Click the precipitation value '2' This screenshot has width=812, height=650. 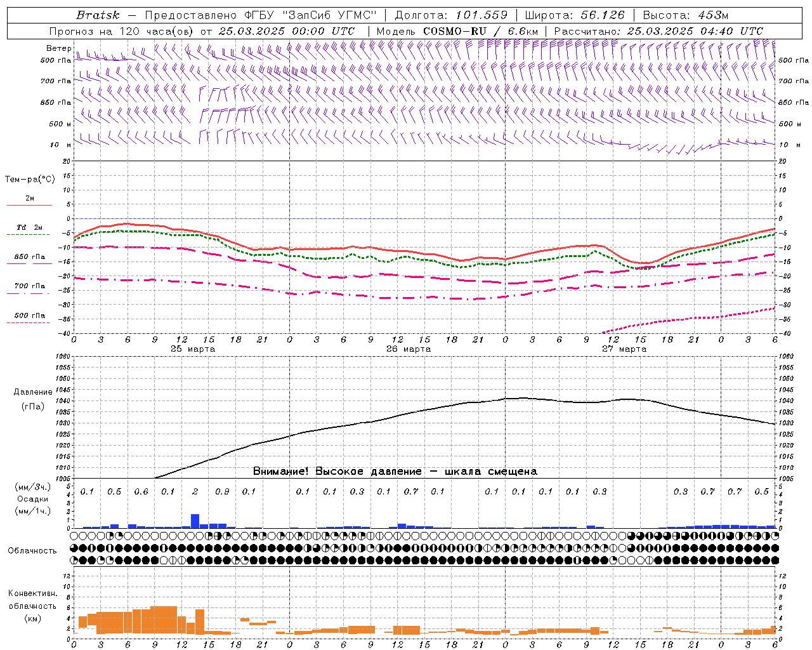[195, 491]
